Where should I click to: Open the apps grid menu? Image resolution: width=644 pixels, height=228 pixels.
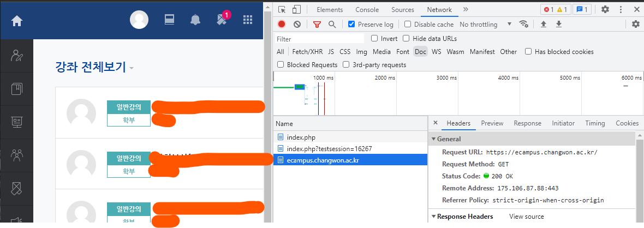coord(248,20)
